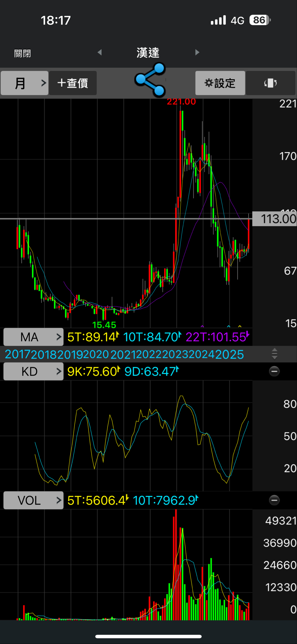Tap the VOL 5T:5606.4 value

tap(98, 501)
